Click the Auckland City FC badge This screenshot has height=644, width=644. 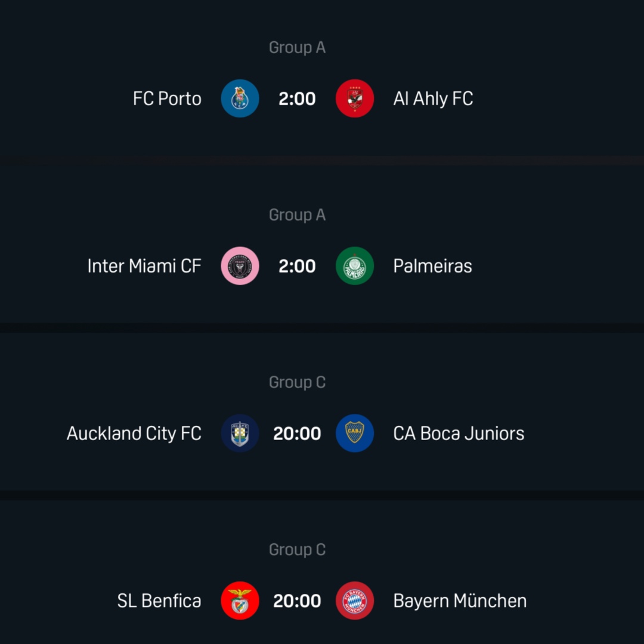coord(240,434)
